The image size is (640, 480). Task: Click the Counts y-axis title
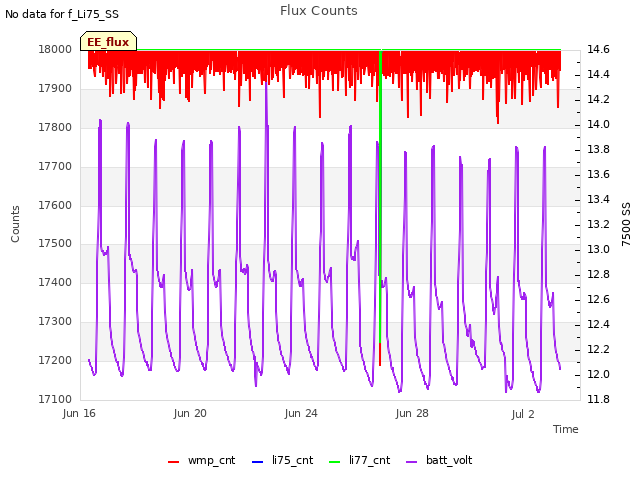coord(15,224)
